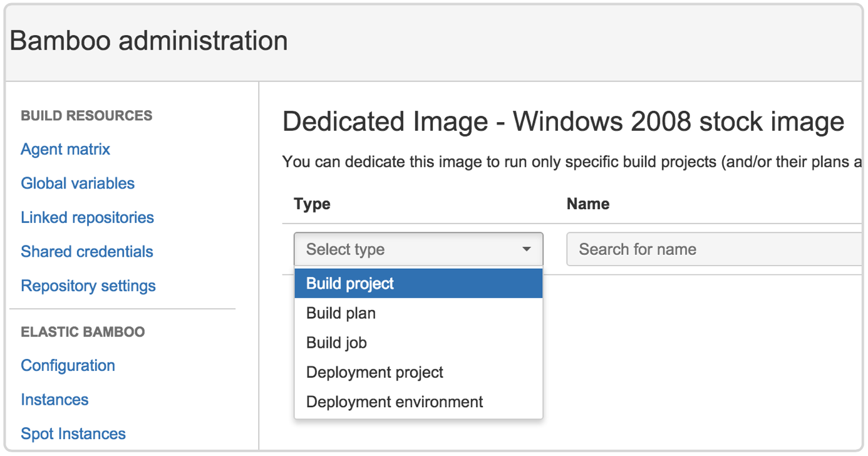Click the Select type dropdown arrow

pos(527,249)
